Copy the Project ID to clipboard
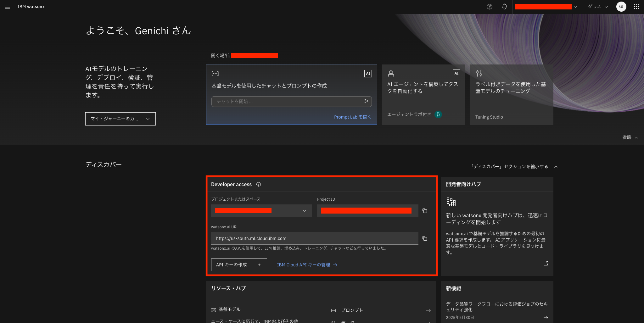The image size is (644, 323). coord(424,211)
